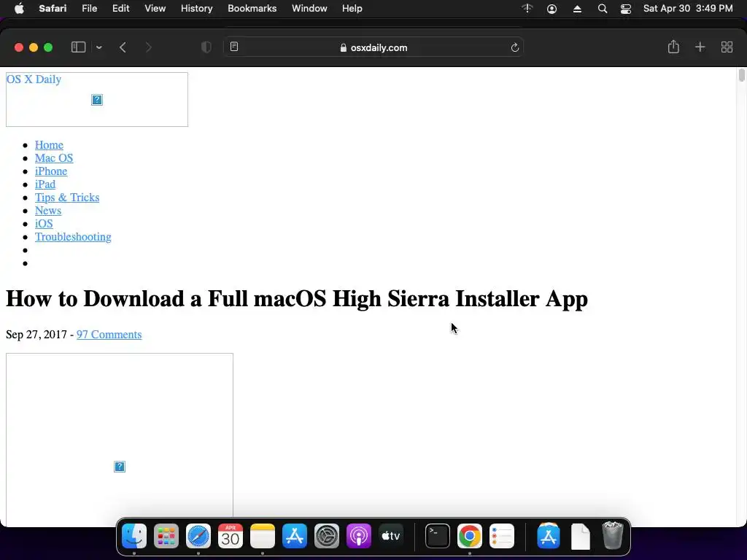
Task: Open the Safari menu
Action: click(53, 8)
